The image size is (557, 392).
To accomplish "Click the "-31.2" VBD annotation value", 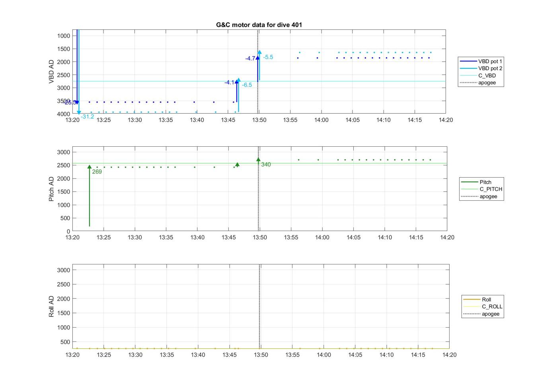I will (88, 117).
